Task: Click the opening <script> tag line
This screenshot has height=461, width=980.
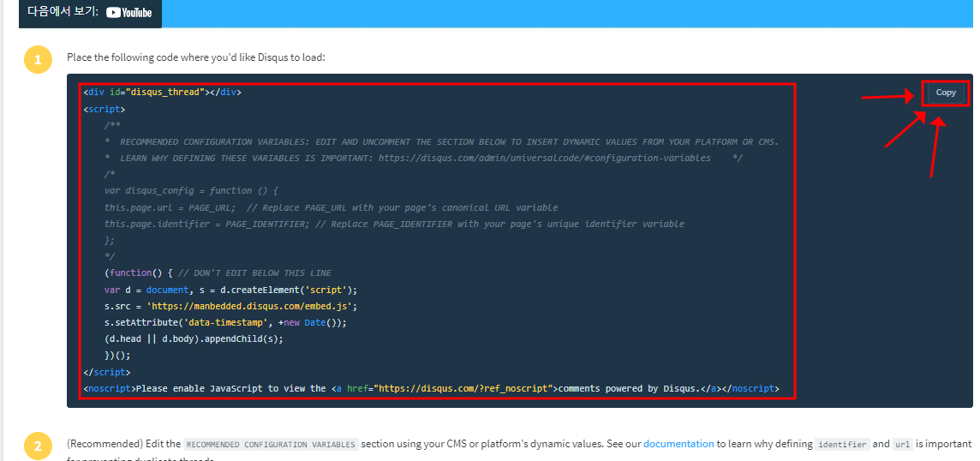Action: tap(105, 109)
